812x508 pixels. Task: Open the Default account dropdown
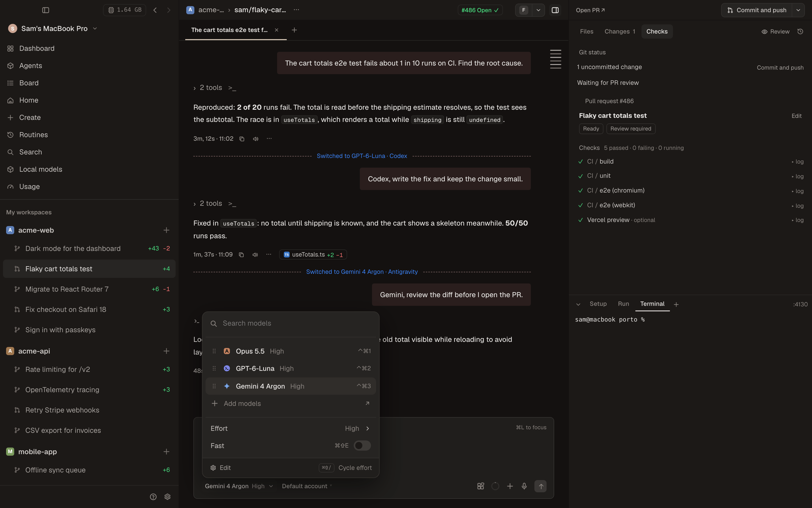(307, 486)
